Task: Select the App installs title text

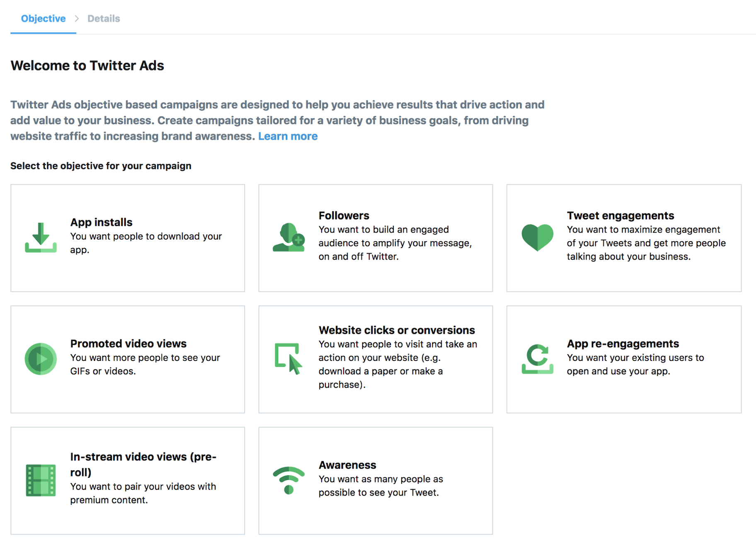Action: coord(101,223)
